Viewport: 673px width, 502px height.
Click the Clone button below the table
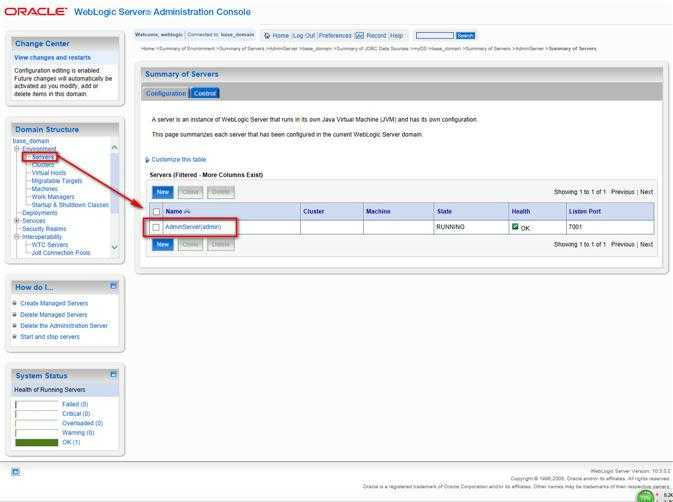coord(191,245)
